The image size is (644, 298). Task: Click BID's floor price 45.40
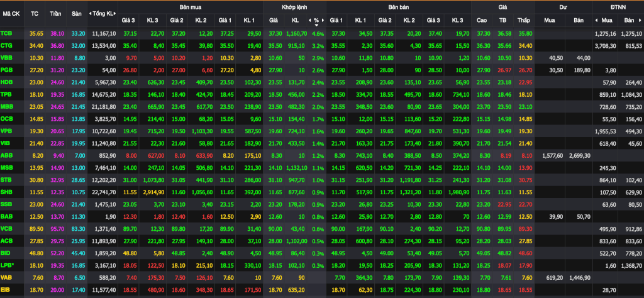(x=78, y=253)
